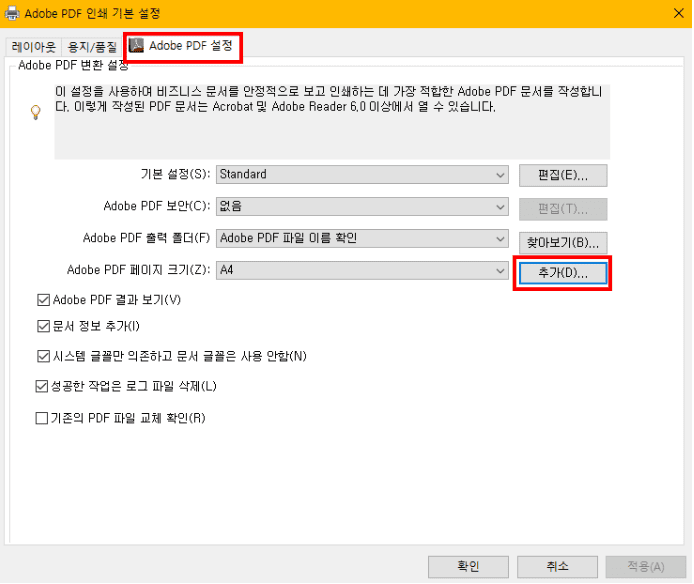Click the 기본 설정(S): label
Image resolution: width=694 pixels, height=584 pixels.
pyautogui.click(x=175, y=174)
